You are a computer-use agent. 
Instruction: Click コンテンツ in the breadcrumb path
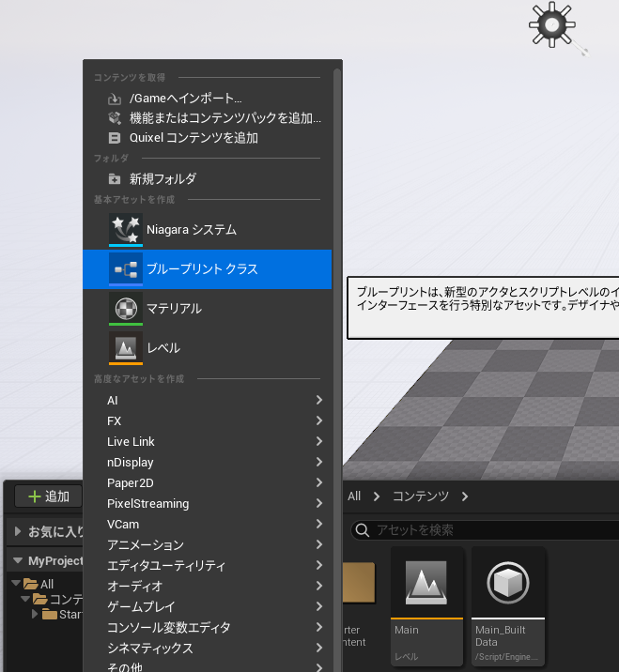pos(421,496)
